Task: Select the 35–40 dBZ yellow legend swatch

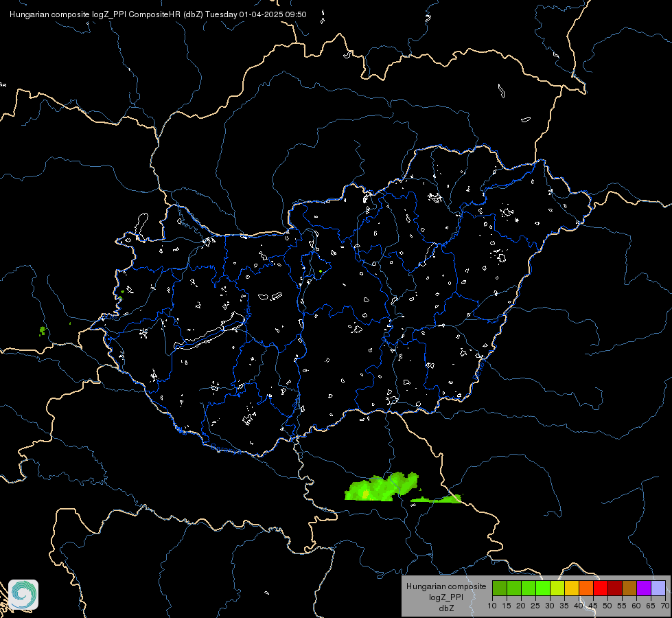Action: click(x=572, y=588)
